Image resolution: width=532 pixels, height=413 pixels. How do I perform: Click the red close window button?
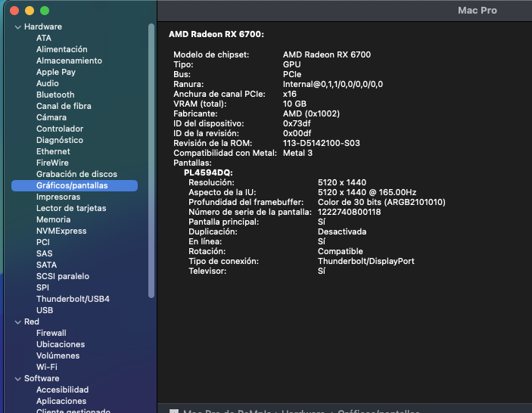tap(14, 11)
